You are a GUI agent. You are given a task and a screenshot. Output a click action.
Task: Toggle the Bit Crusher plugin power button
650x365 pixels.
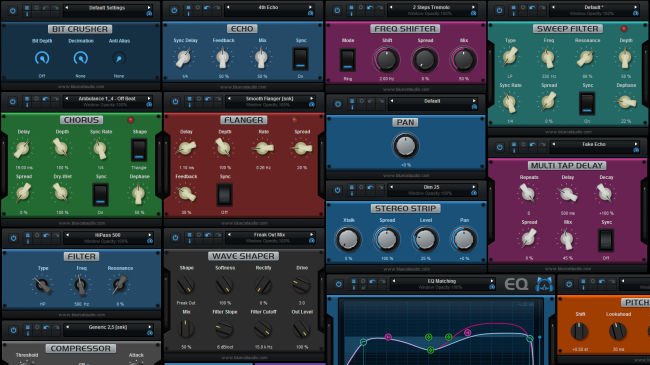[12, 11]
